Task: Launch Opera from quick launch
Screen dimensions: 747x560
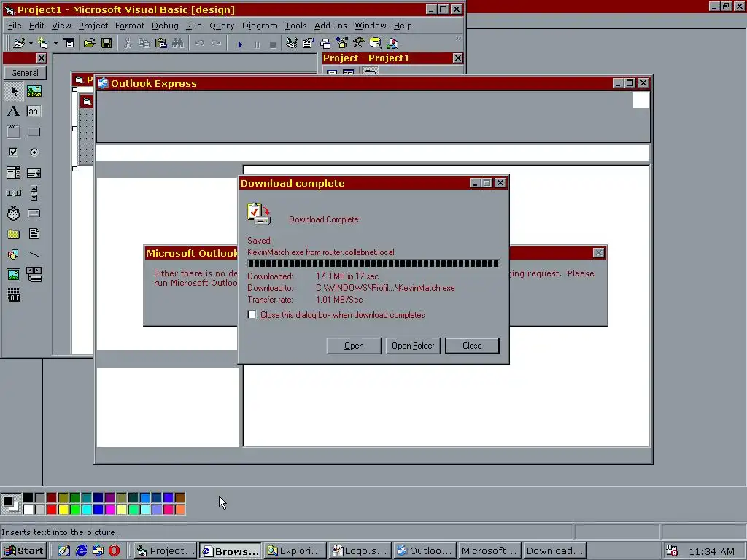Action: click(x=115, y=551)
